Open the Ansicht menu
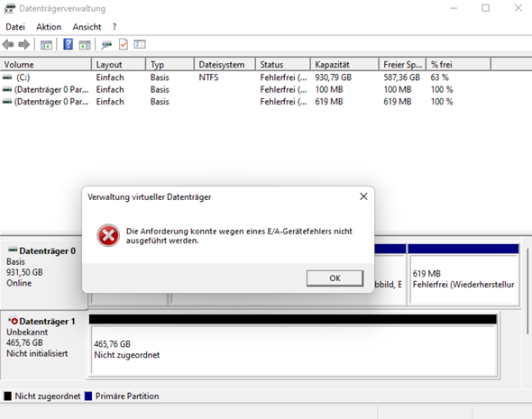The width and height of the screenshot is (532, 419). (87, 27)
